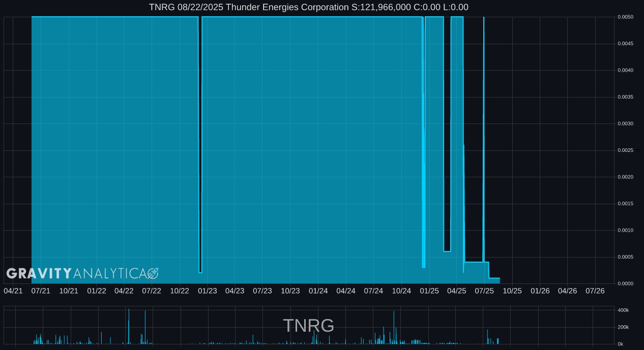644x350 pixels.
Task: Select the 01/23 date axis label
Action: click(208, 291)
